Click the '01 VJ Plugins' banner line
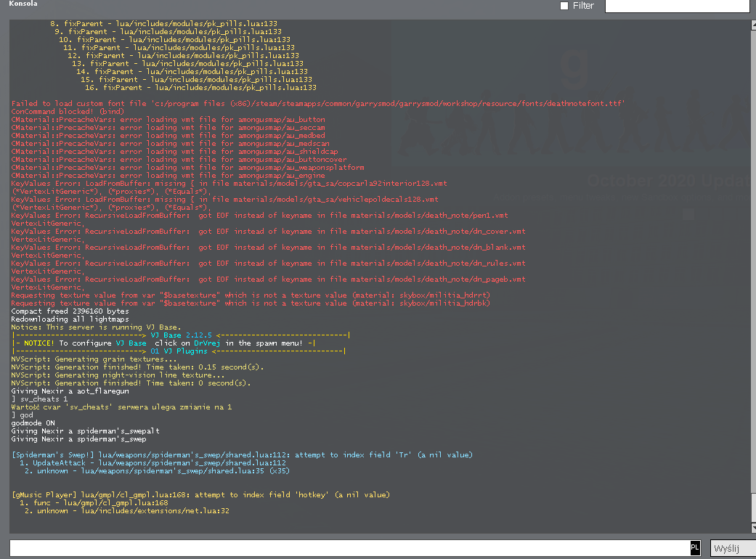This screenshot has width=756, height=559. tap(179, 351)
